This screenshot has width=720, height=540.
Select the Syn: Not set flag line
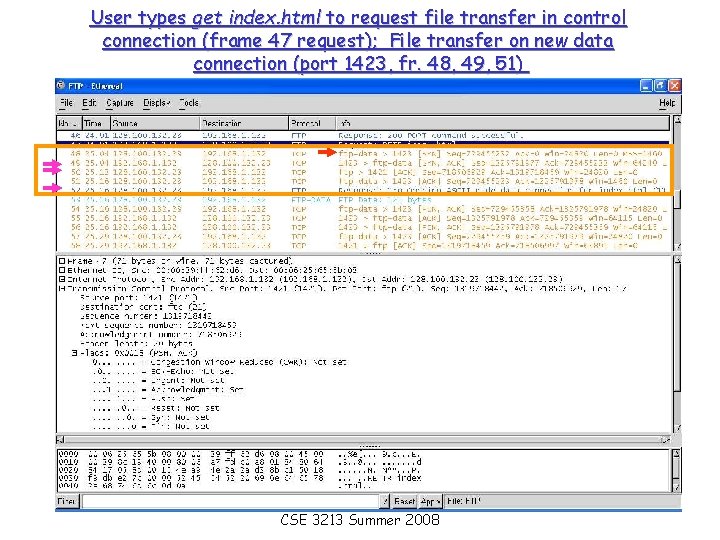tap(151, 417)
